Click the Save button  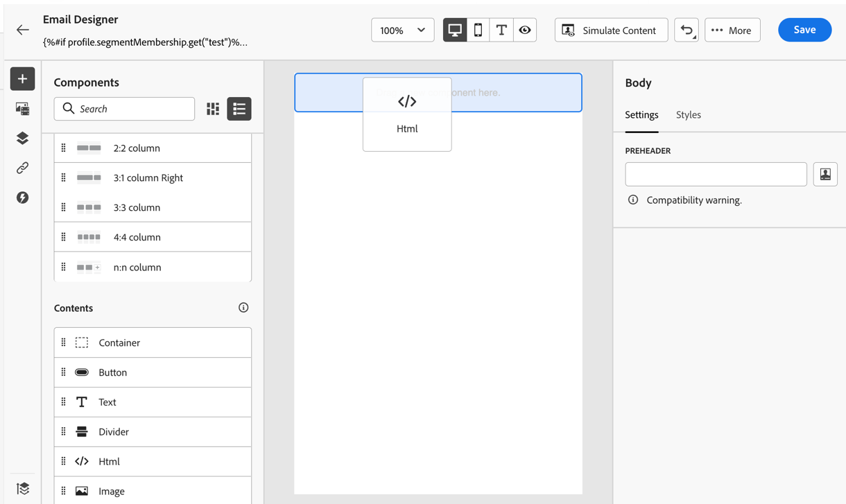[x=804, y=30]
